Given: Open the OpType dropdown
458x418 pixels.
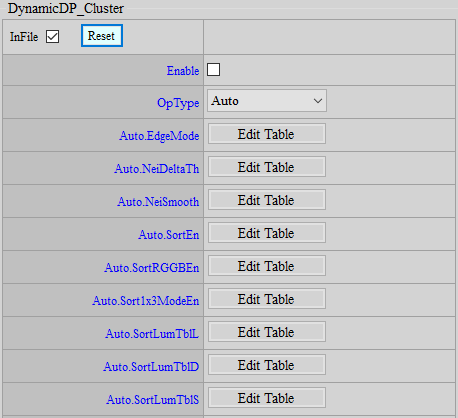Looking at the screenshot, I should pos(267,101).
